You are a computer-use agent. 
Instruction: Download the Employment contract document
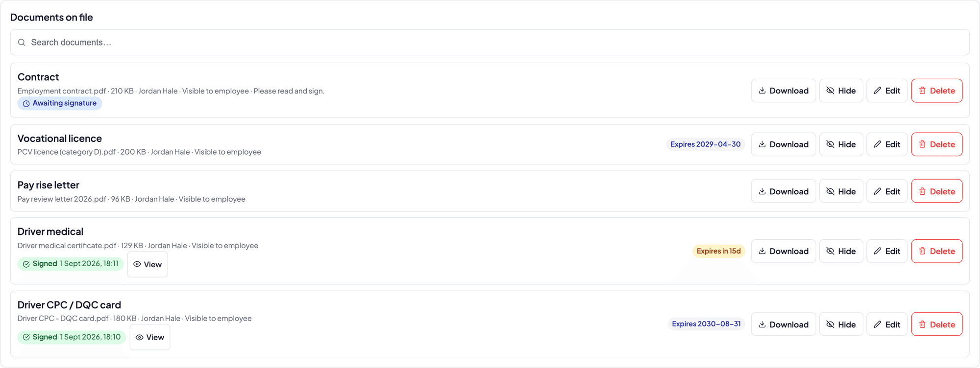tap(784, 91)
